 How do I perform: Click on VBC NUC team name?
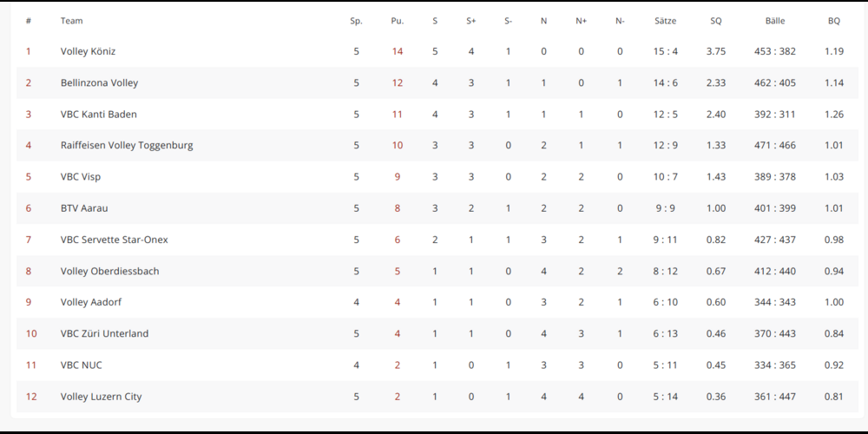pyautogui.click(x=82, y=365)
